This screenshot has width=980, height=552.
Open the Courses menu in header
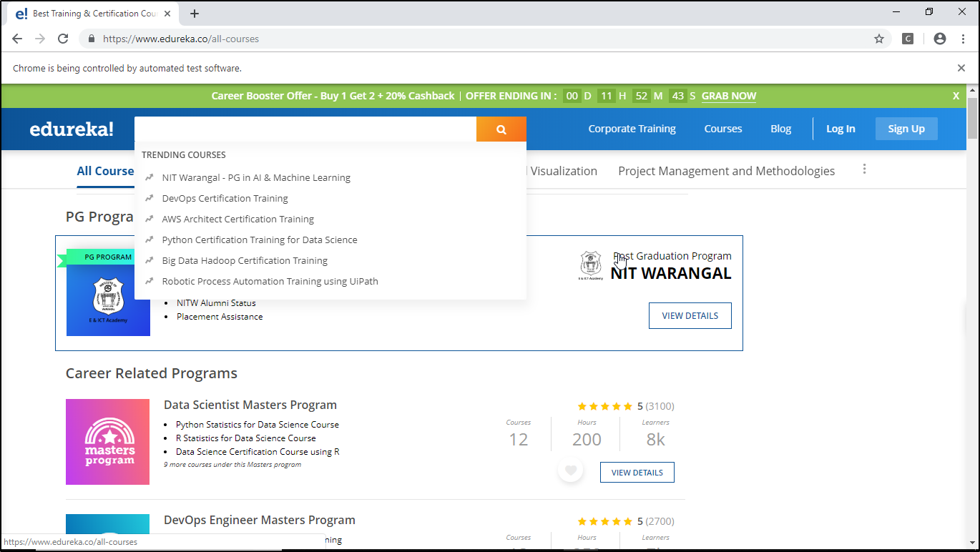point(722,129)
